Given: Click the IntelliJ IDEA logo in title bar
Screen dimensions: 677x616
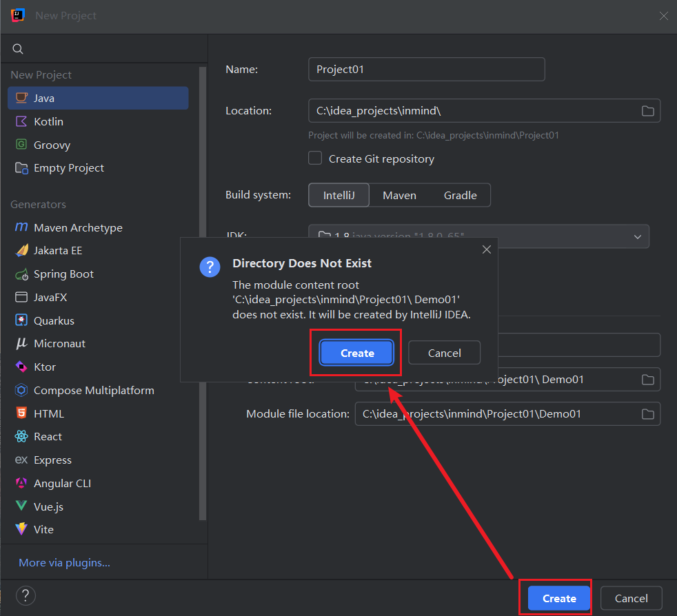Looking at the screenshot, I should pos(18,16).
